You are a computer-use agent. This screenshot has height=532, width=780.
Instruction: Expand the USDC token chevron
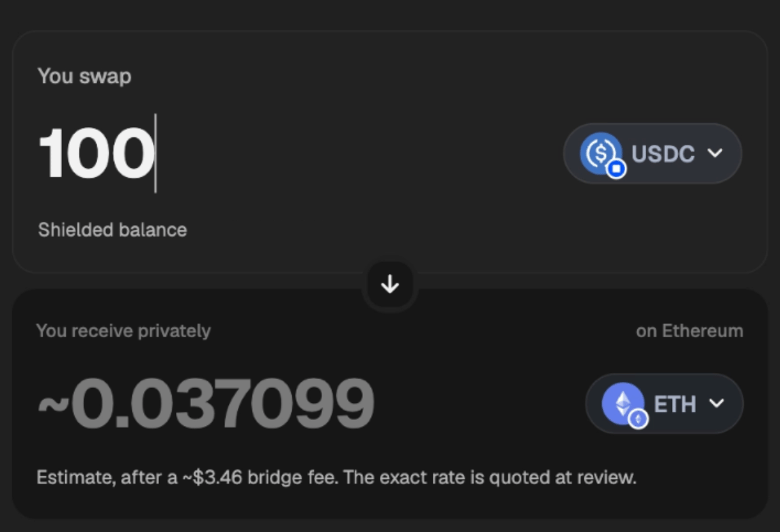[x=715, y=154]
